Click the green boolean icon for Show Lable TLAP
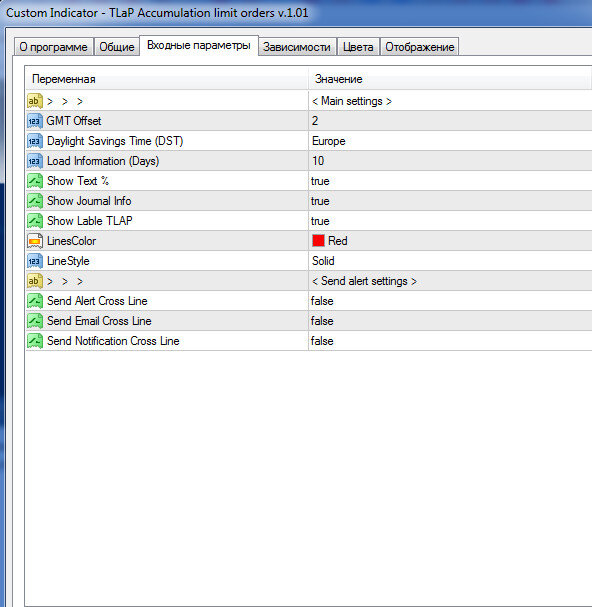592x607 pixels. click(34, 221)
